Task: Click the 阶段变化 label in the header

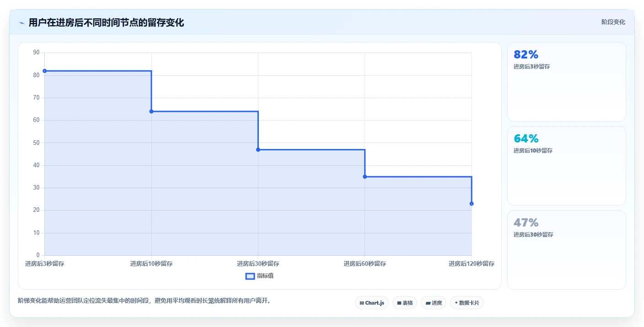Action: coord(613,22)
